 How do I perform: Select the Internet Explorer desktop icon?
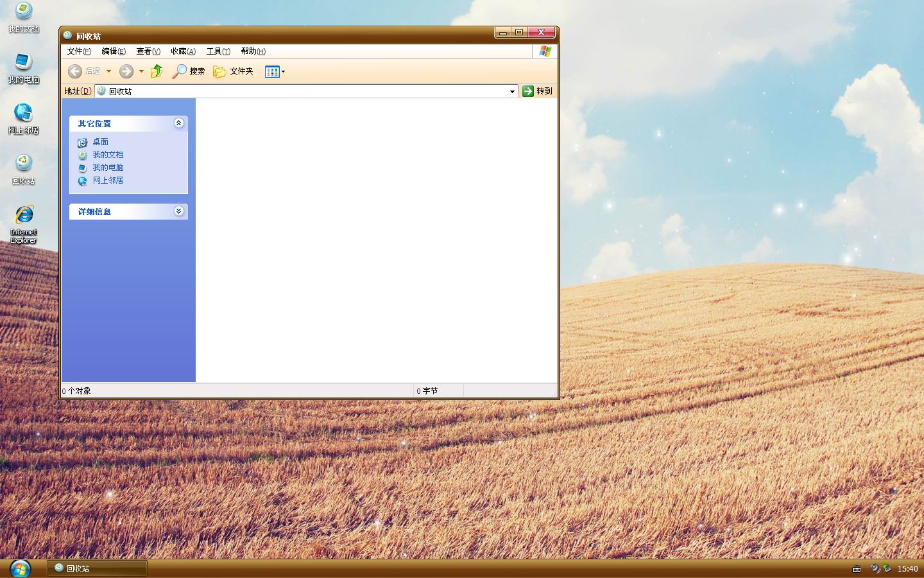24,224
